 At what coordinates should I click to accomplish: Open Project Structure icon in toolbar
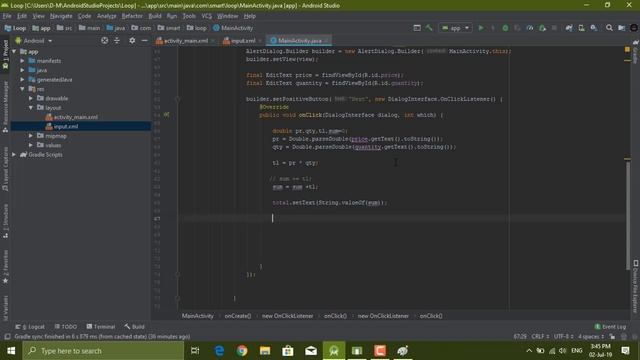pos(621,28)
